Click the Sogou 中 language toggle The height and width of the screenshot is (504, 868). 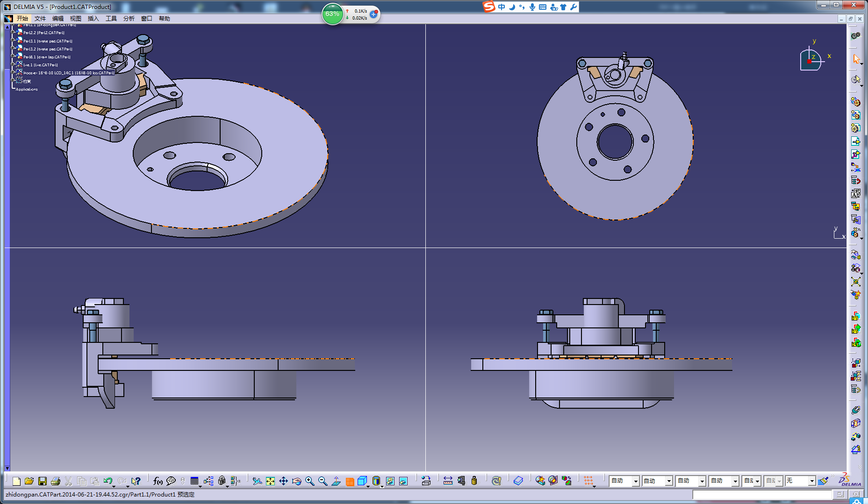pyautogui.click(x=502, y=7)
